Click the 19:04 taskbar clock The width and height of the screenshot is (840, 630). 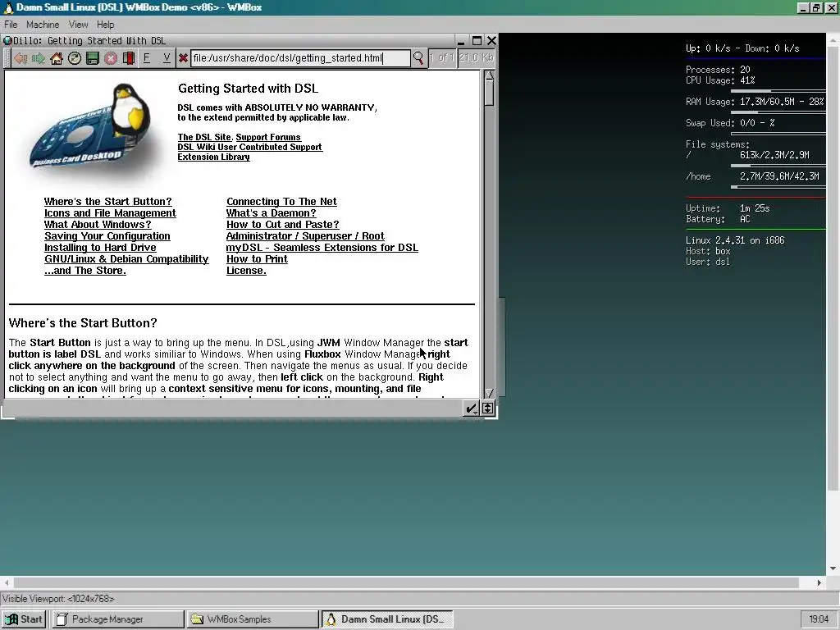pyautogui.click(x=819, y=619)
